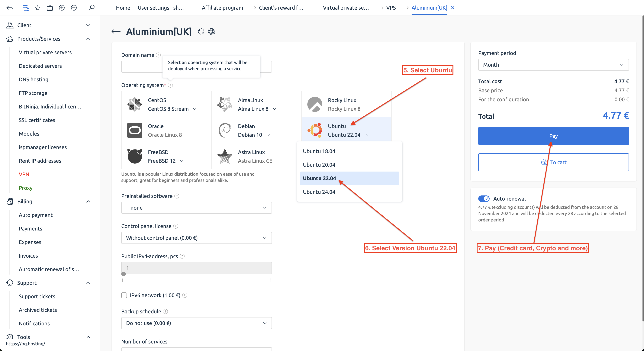Viewport: 644px width, 351px height.
Task: Open Virtual private servers in sidebar
Action: [45, 52]
